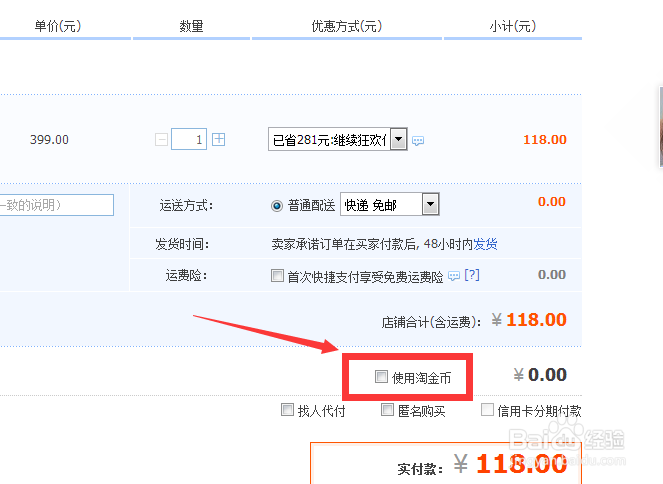Check the 匿名购买 option
This screenshot has width=663, height=484.
(388, 410)
